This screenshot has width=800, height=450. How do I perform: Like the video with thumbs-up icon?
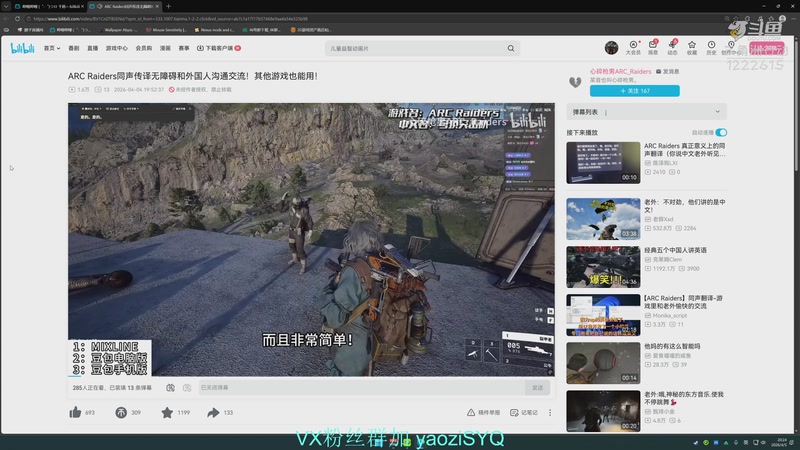click(x=76, y=412)
